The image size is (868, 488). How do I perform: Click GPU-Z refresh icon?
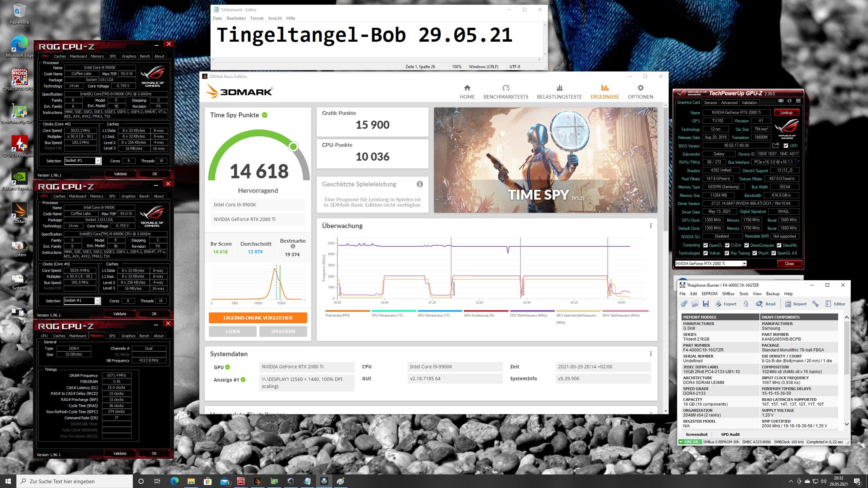[x=789, y=101]
